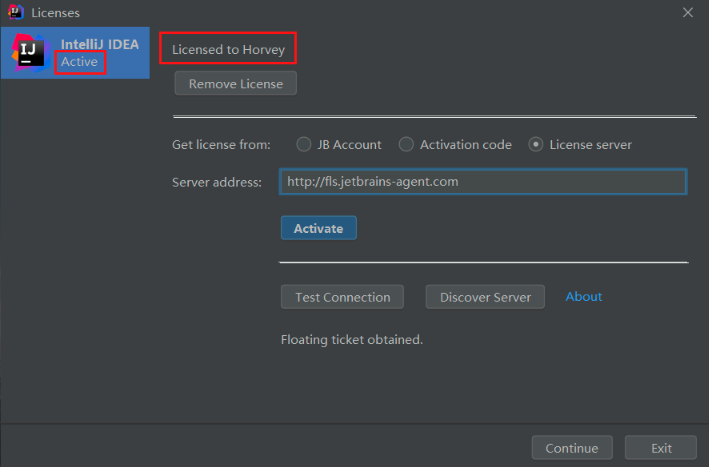
Task: Choose the Activation code radio option
Action: click(x=406, y=144)
